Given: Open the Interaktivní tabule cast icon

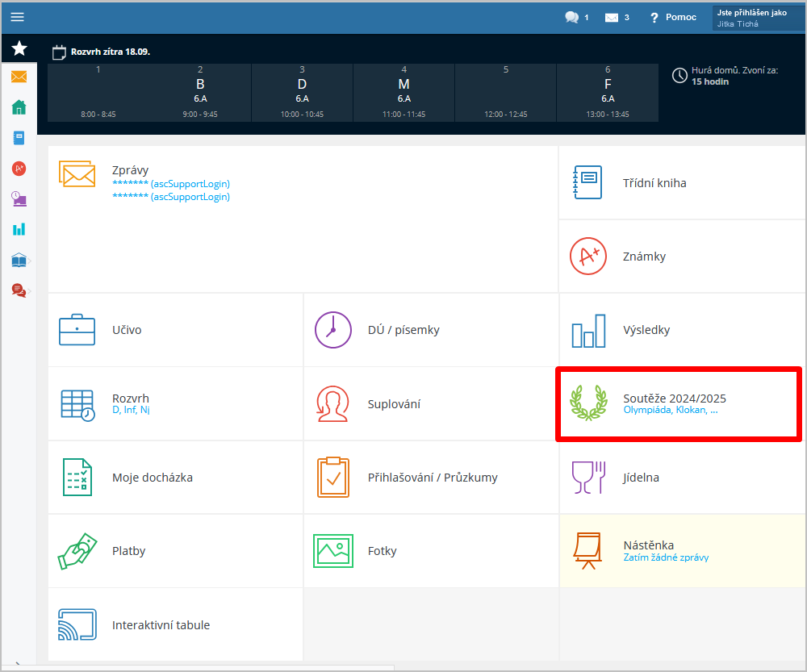Looking at the screenshot, I should coord(77,624).
